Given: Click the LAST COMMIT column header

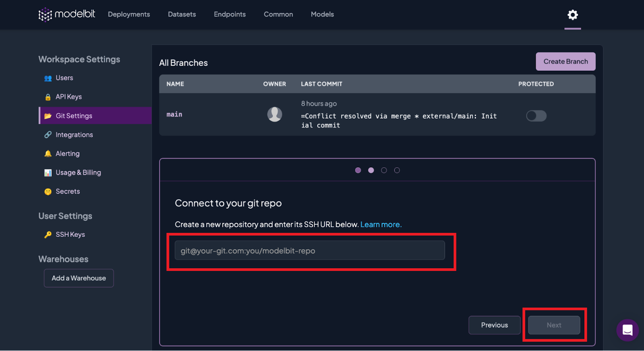Looking at the screenshot, I should click(x=322, y=84).
